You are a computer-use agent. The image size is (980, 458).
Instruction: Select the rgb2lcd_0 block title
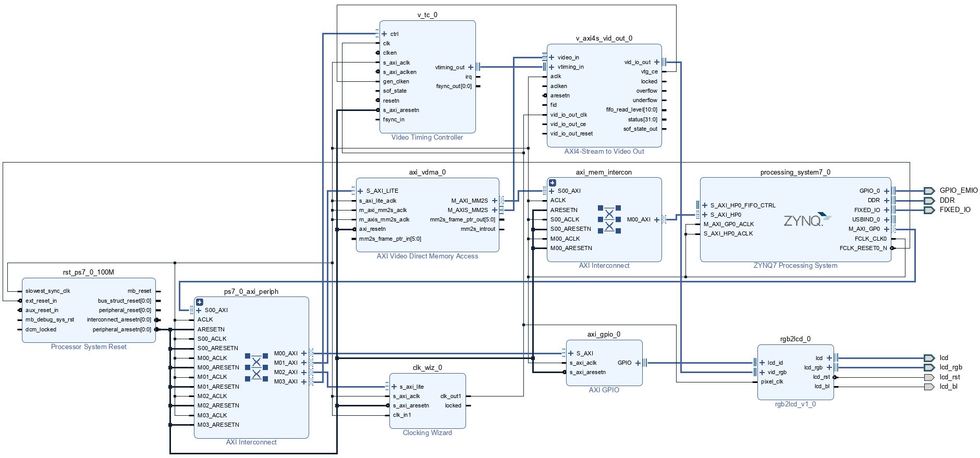click(x=795, y=339)
